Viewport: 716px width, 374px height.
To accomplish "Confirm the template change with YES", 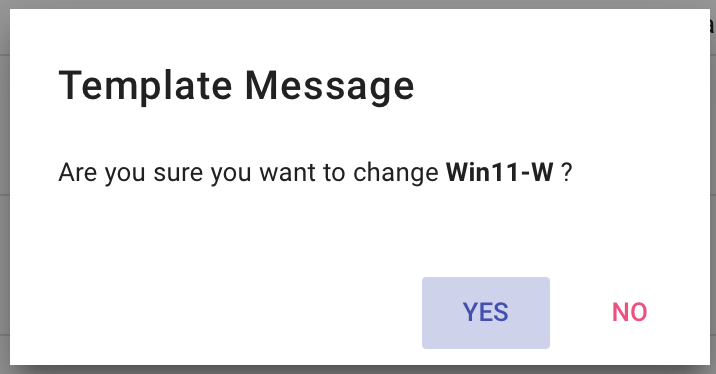I will 485,313.
